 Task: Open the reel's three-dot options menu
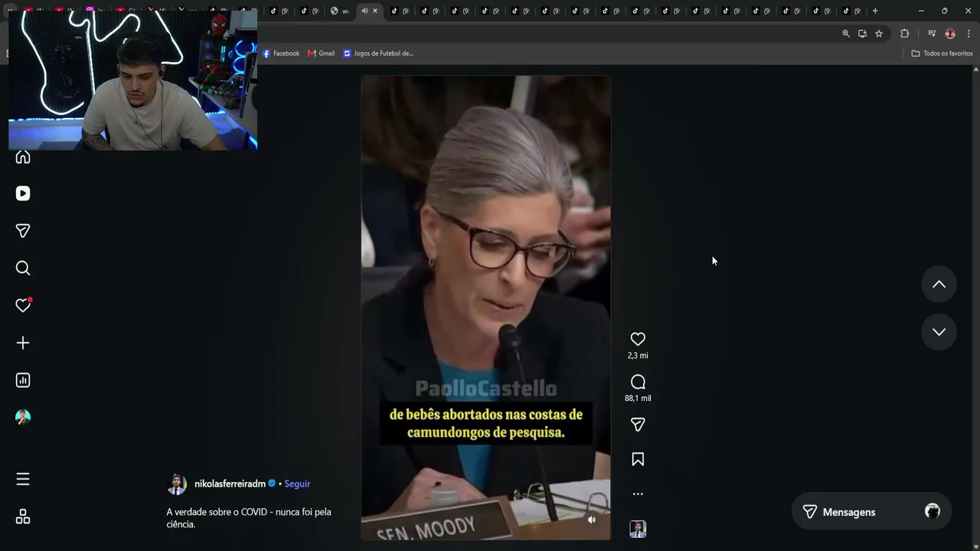pos(638,494)
